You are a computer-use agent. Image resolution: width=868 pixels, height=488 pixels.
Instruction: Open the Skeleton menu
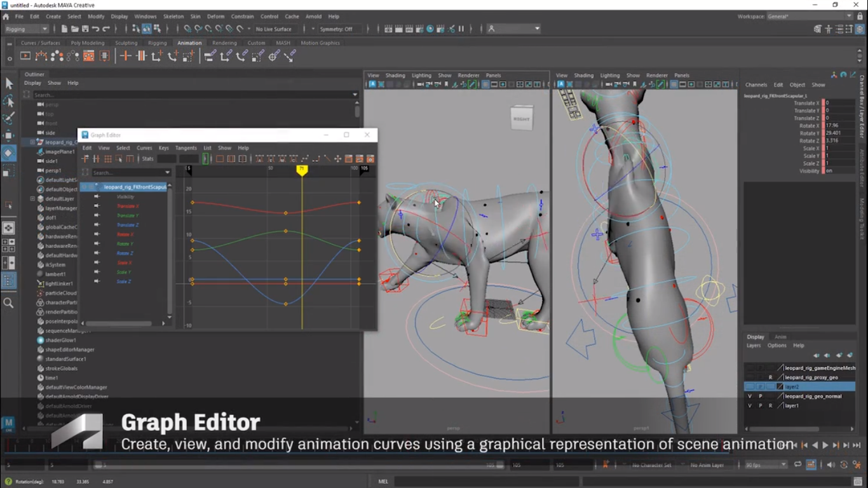(173, 17)
